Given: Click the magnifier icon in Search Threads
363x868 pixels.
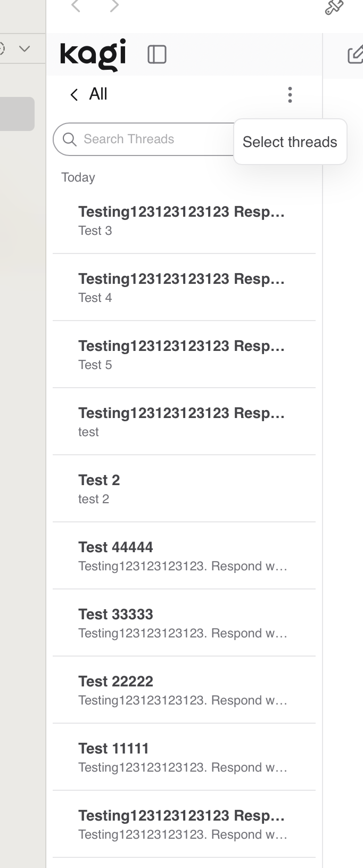Looking at the screenshot, I should click(70, 139).
